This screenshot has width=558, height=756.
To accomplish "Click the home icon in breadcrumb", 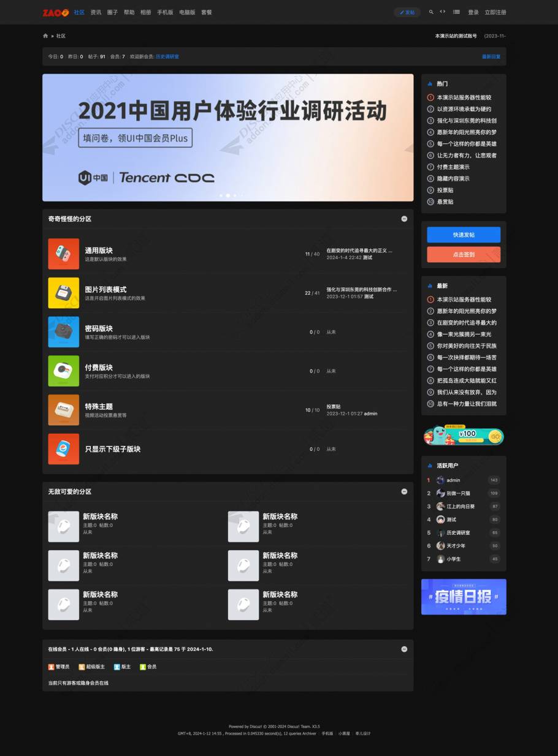I will pos(45,36).
